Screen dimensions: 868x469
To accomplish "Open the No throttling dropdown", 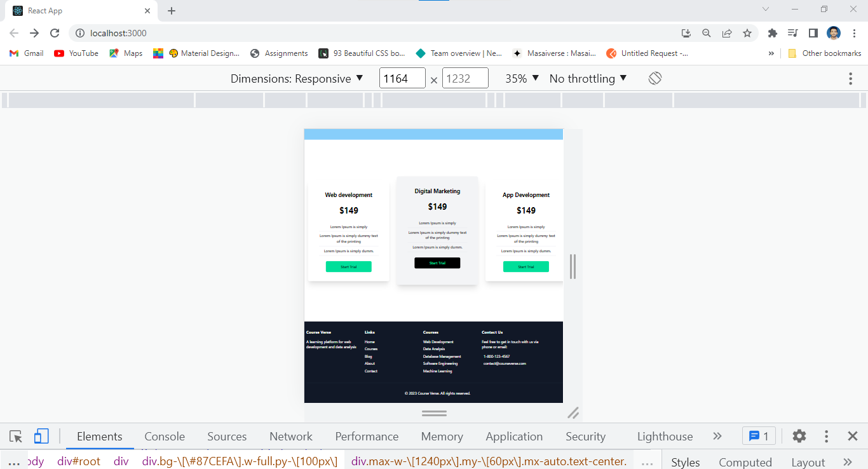I will 588,78.
